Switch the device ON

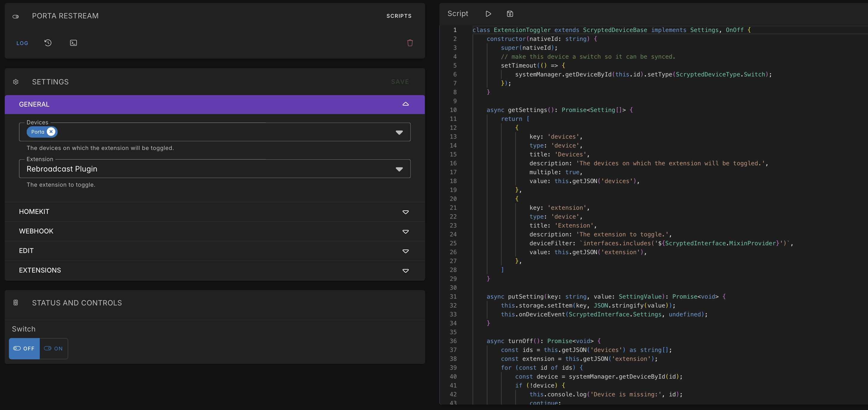54,348
